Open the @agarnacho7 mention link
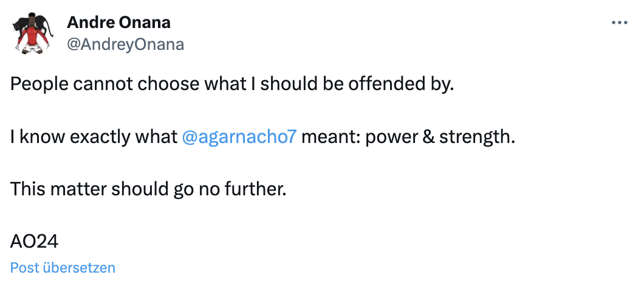Image resolution: width=644 pixels, height=286 pixels. [x=239, y=136]
